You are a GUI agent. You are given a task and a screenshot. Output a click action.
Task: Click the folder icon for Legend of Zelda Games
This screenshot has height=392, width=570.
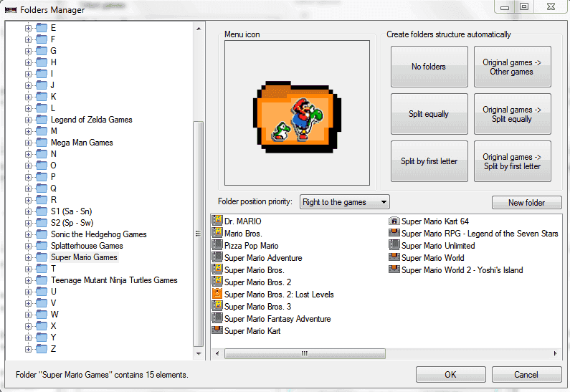pos(42,120)
